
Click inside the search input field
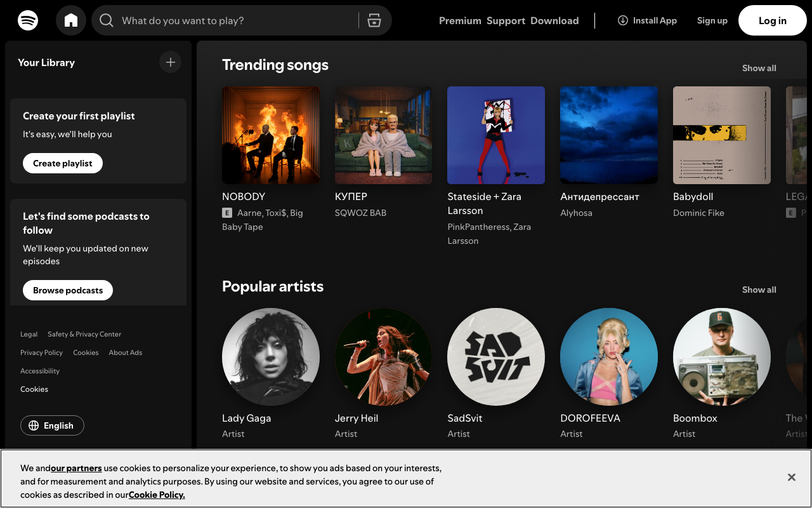coord(235,20)
